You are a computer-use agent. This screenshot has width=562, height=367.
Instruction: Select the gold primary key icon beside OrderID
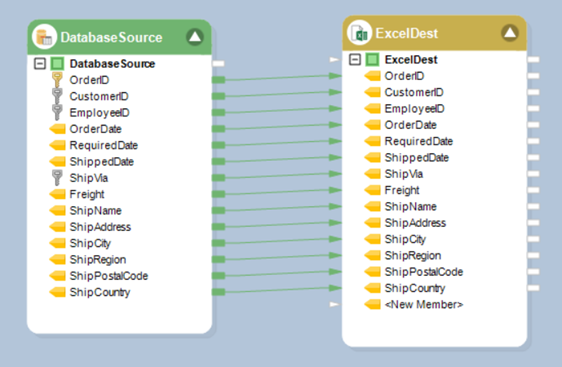pos(57,80)
